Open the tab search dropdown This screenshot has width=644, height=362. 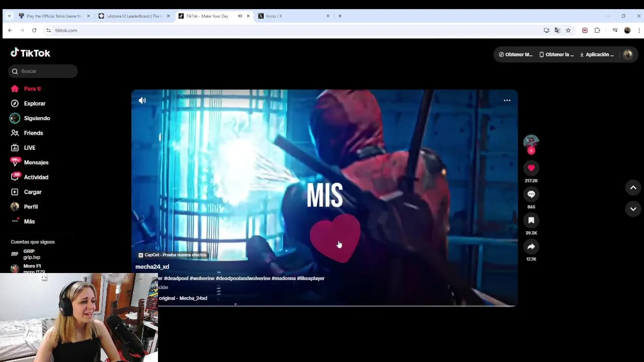(x=9, y=16)
